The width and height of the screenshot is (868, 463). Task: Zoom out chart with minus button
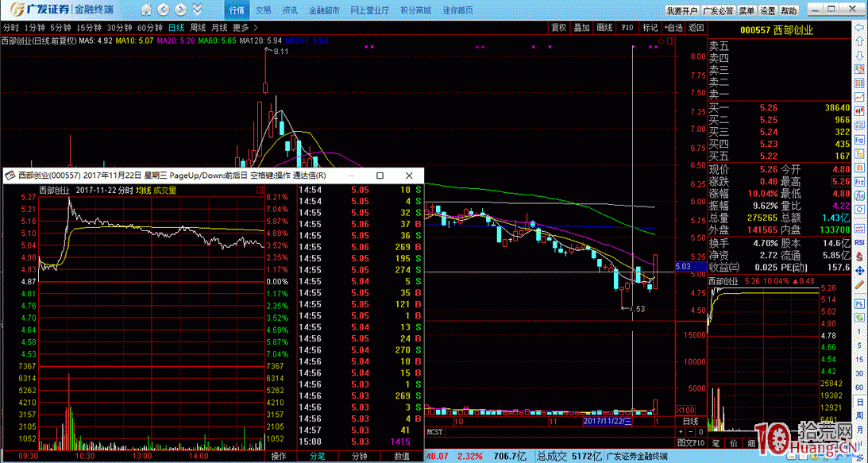[x=691, y=432]
